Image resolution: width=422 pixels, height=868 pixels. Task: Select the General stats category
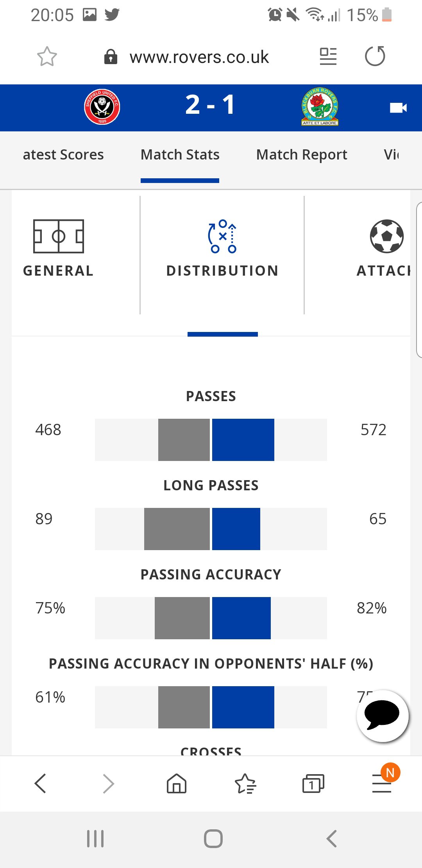pyautogui.click(x=58, y=249)
